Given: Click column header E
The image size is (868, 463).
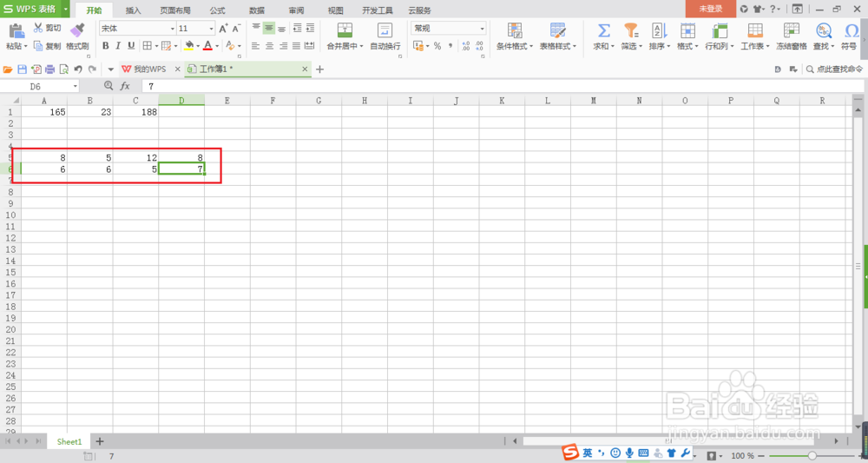Looking at the screenshot, I should tap(227, 100).
